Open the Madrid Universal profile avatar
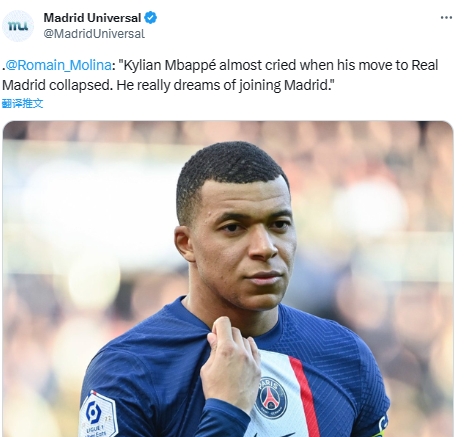Screen dimensions: 465x437 18,26
